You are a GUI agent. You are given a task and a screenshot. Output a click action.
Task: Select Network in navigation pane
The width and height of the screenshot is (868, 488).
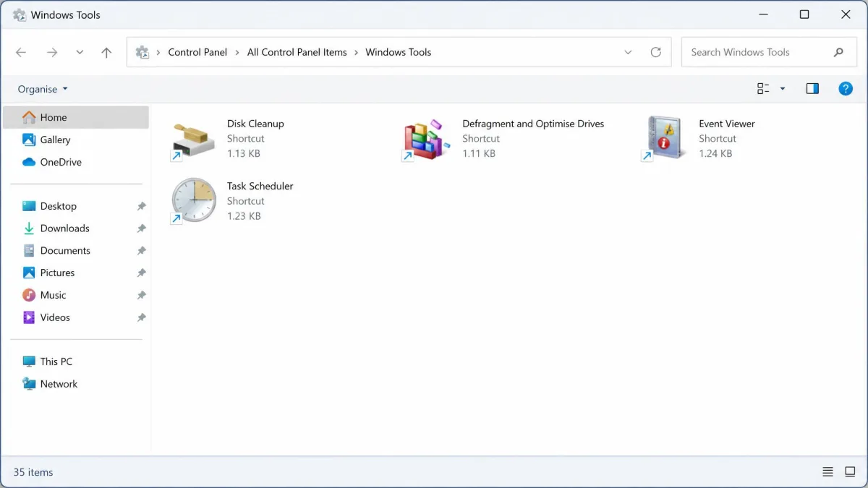pos(76,384)
